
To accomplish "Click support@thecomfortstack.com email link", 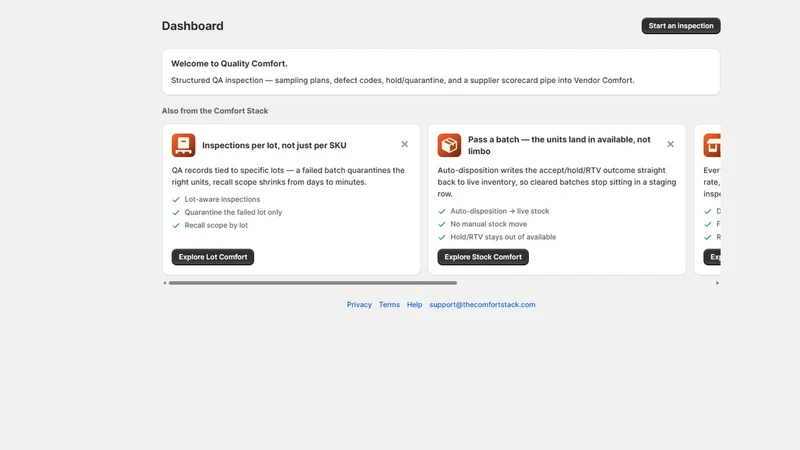I will 482,305.
